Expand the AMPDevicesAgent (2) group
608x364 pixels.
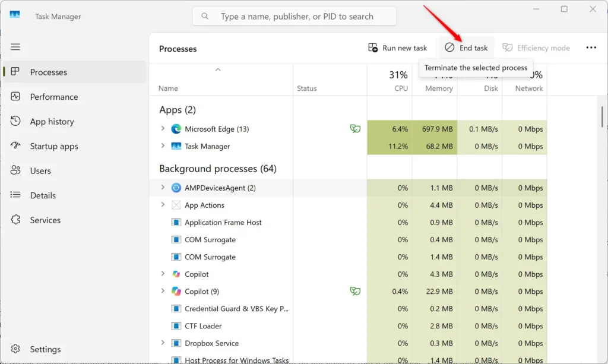pos(163,187)
